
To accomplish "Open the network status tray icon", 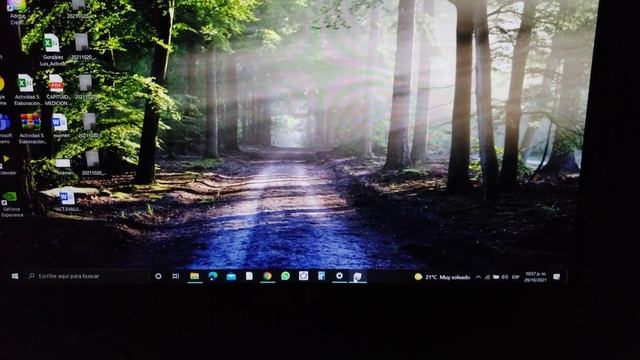I will pyautogui.click(x=487, y=277).
